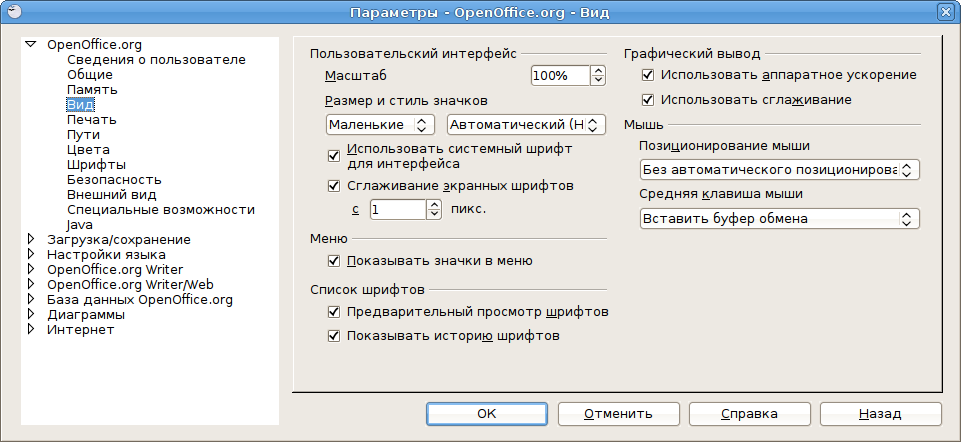The height and width of the screenshot is (442, 961).
Task: Confirm settings with OK button
Action: (487, 414)
